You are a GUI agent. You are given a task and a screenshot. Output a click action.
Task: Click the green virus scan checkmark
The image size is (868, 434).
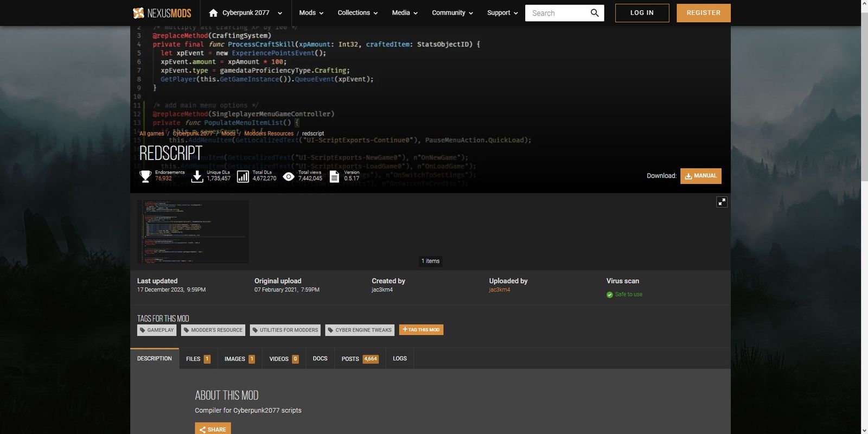pos(610,295)
